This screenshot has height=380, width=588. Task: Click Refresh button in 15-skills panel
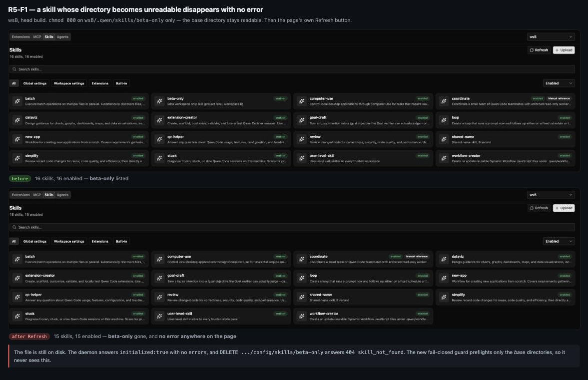[539, 208]
